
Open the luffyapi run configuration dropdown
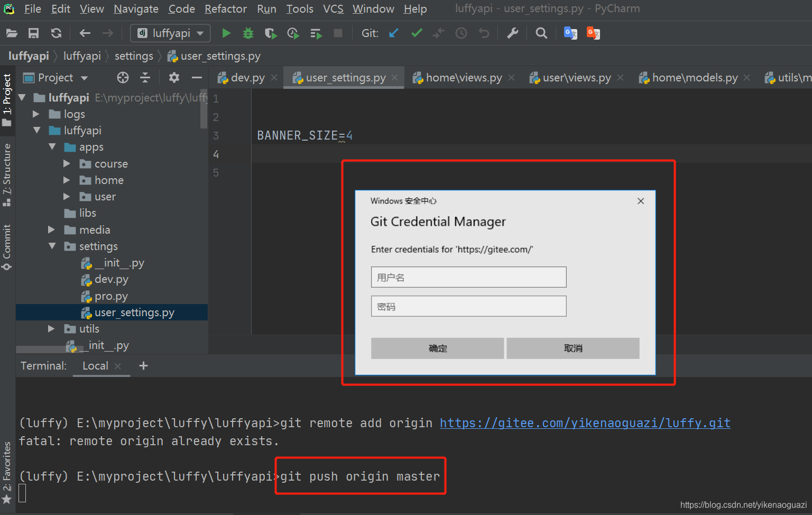tap(170, 33)
